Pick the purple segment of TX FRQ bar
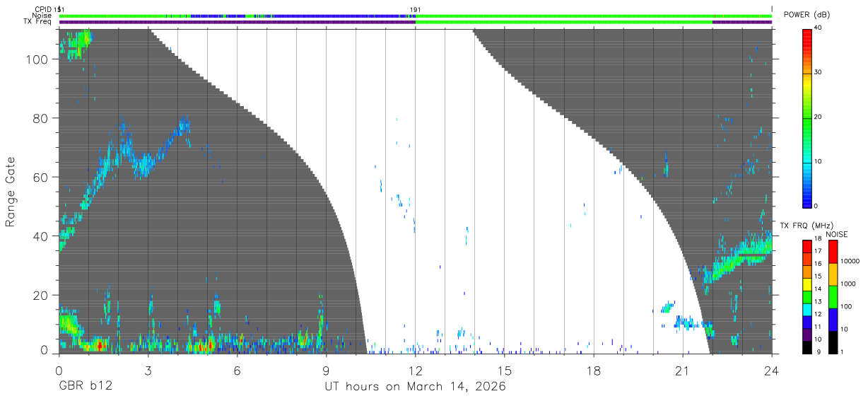This screenshot has width=868, height=401. [807, 335]
